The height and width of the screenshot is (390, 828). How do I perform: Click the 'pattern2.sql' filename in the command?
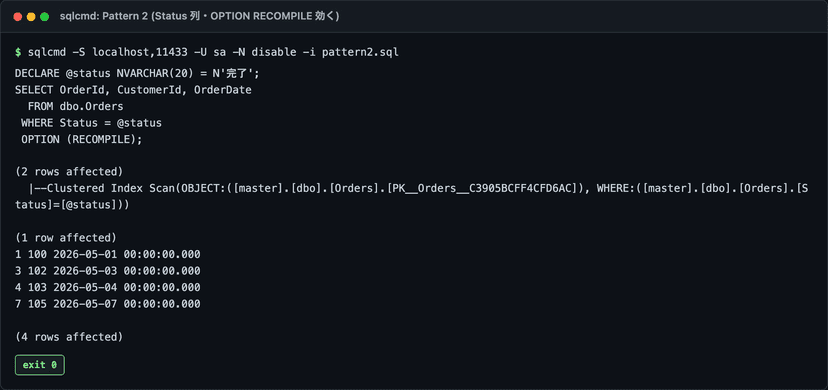[x=361, y=52]
